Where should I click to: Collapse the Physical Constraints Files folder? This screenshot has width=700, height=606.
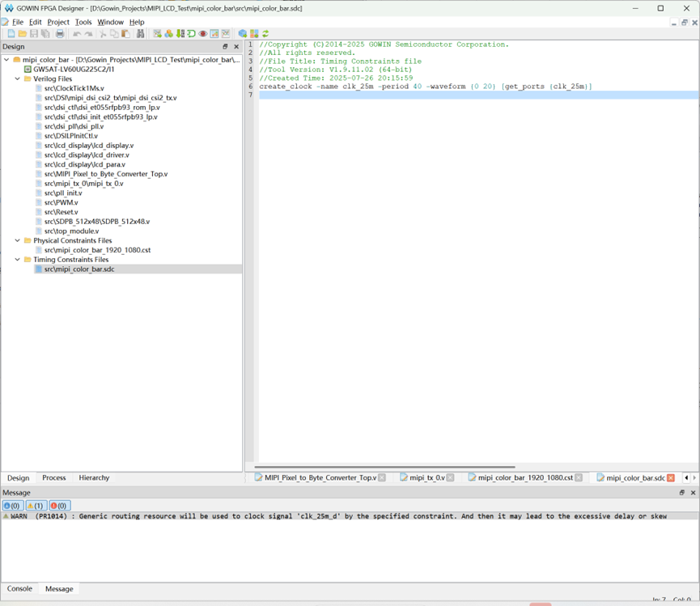(x=18, y=240)
